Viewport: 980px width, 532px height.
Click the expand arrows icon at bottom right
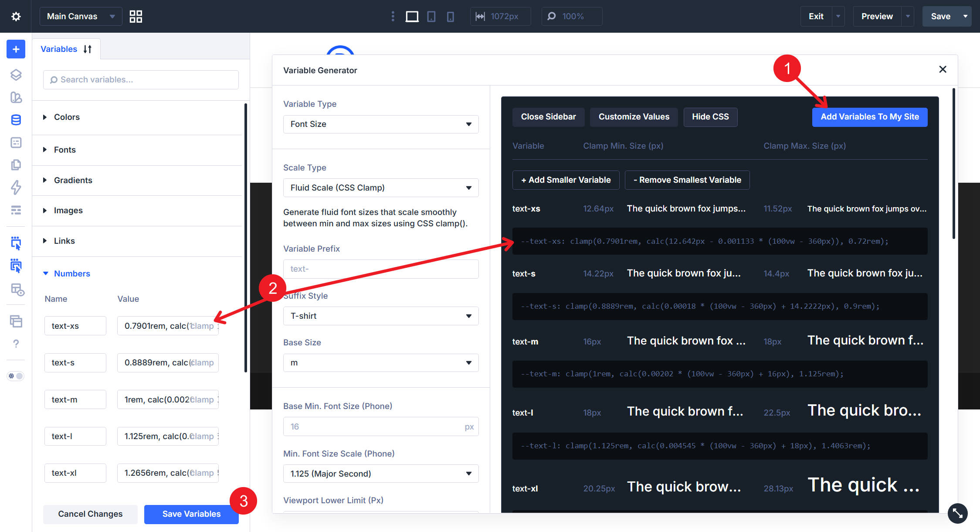pyautogui.click(x=957, y=513)
